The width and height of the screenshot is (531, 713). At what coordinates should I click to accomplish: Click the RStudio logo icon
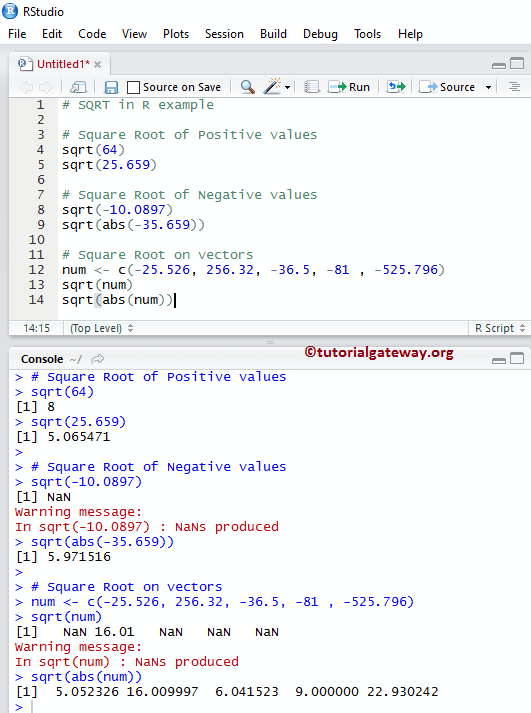pos(10,11)
